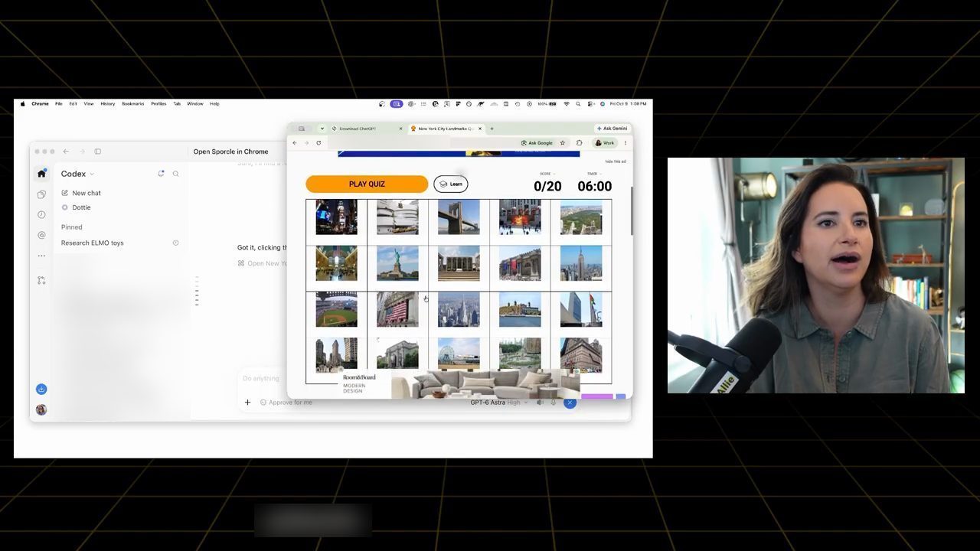
Task: Click Ask Google in the address bar
Action: pos(537,143)
